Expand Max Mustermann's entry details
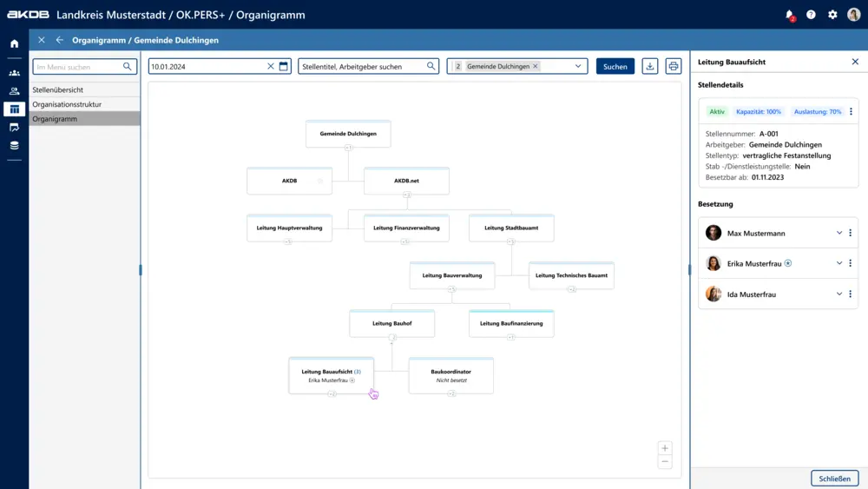 (x=838, y=233)
